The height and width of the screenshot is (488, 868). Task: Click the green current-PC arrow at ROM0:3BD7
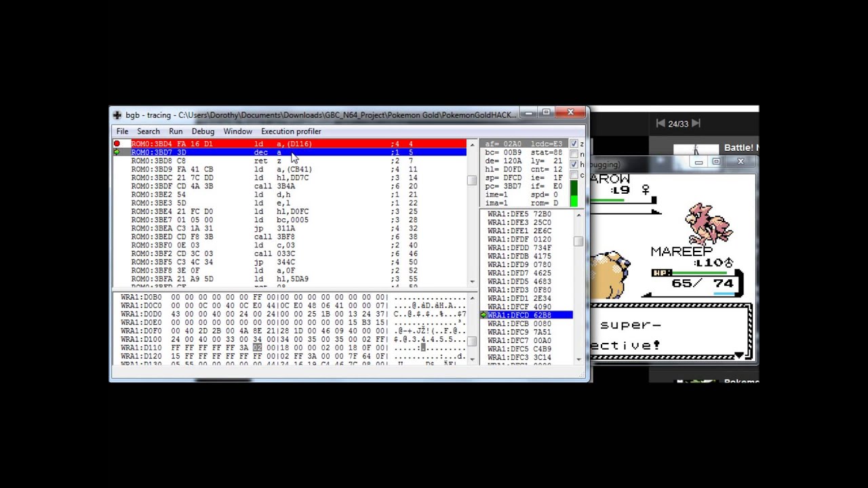coord(117,152)
